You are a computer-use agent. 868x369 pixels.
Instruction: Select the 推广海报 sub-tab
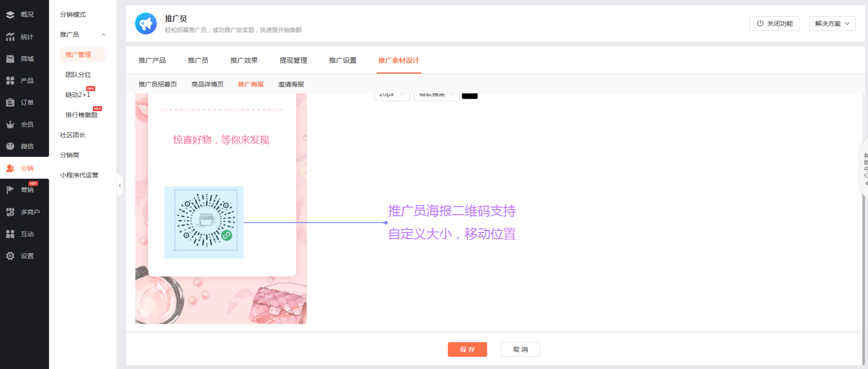(x=251, y=84)
